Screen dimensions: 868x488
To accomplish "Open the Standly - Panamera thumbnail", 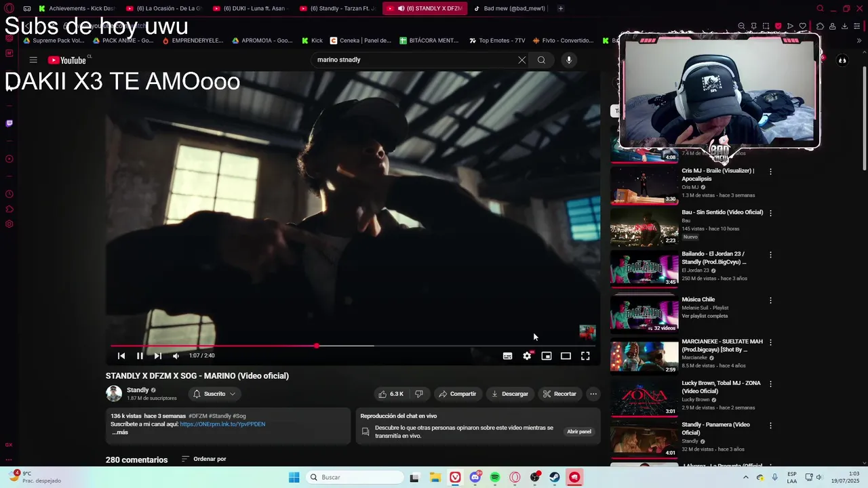I will [x=644, y=439].
